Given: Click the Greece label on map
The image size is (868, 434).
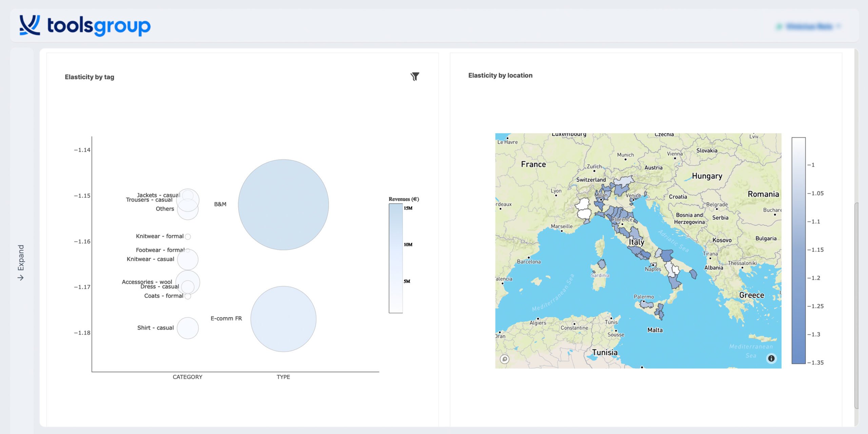Looking at the screenshot, I should [x=751, y=295].
